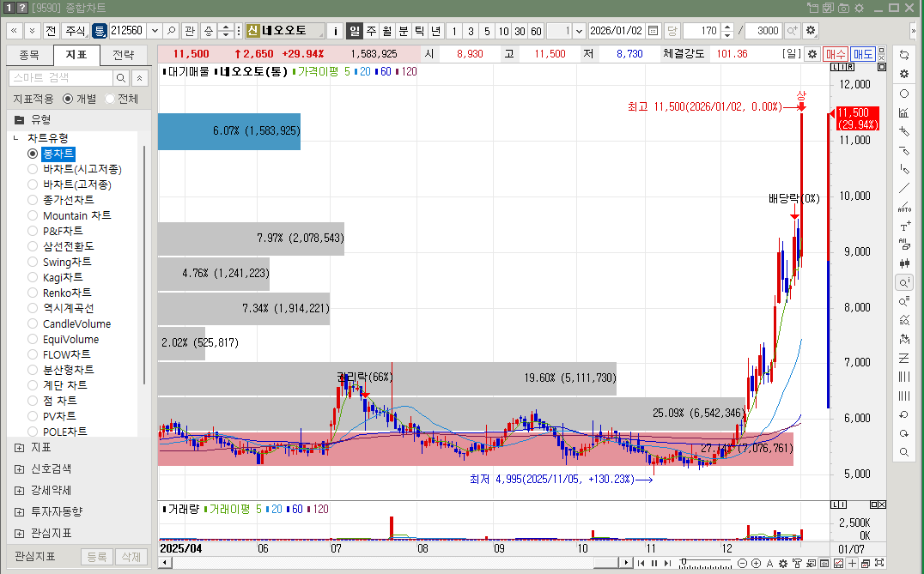Click the undo arrow icon
The width and height of the screenshot is (924, 574).
904,414
